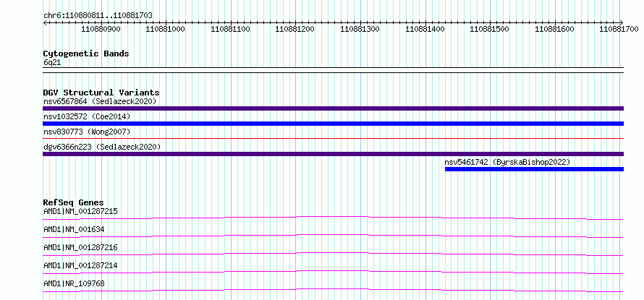Click nsv830773 (Wong2007) variant label
This screenshot has height=300, width=644.
[87, 132]
